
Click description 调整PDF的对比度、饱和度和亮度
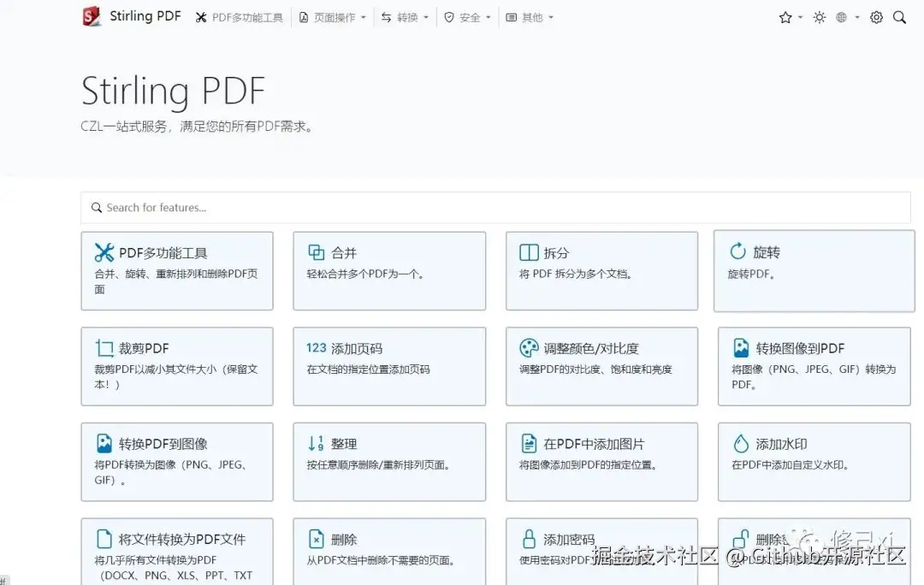click(595, 369)
